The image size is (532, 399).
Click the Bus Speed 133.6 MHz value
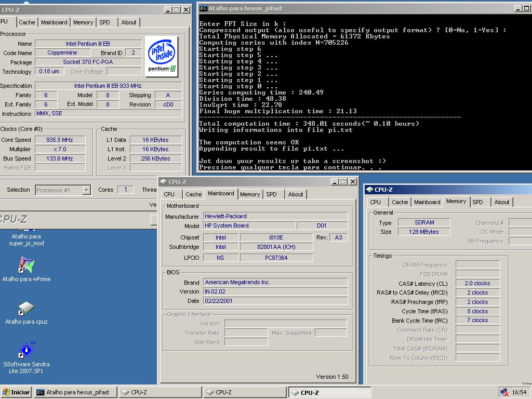pos(60,158)
